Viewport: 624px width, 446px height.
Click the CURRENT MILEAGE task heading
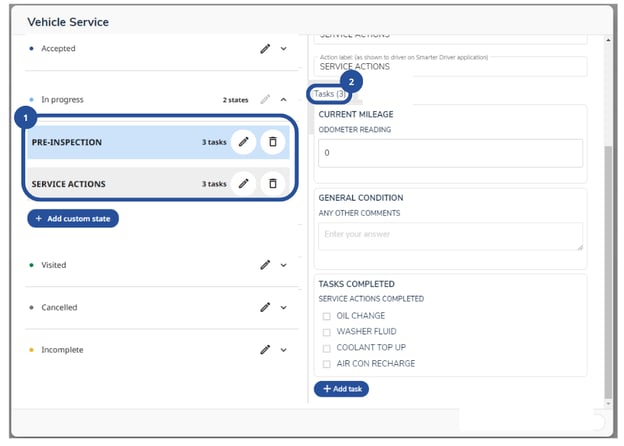356,114
